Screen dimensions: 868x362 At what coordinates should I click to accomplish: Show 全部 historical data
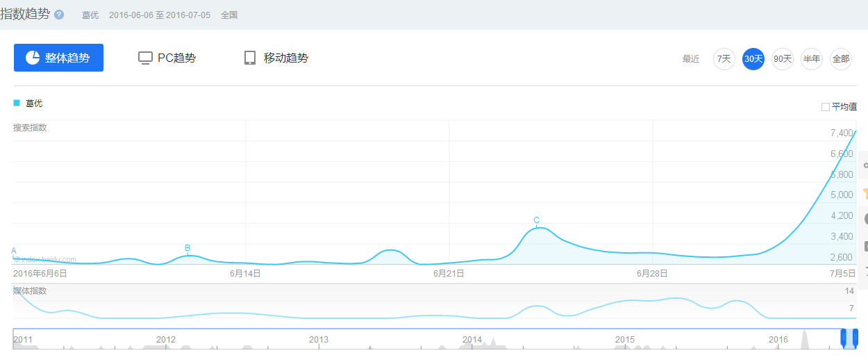point(841,59)
